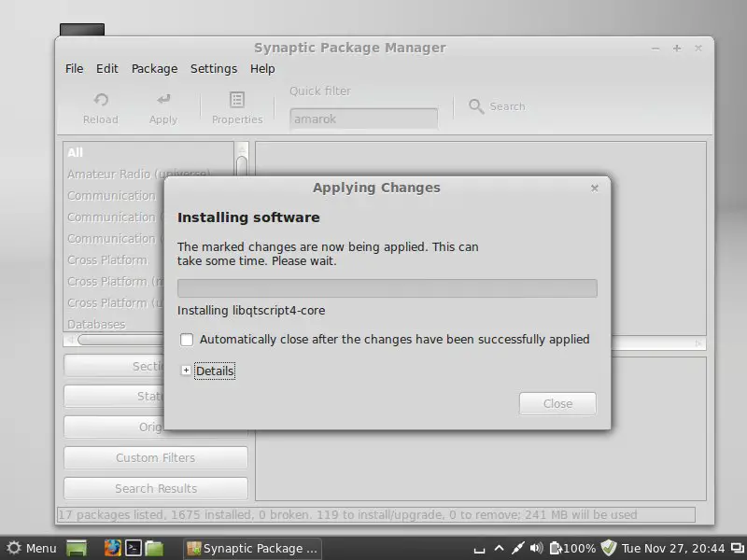This screenshot has width=747, height=560.
Task: Click the network connection tray icon
Action: tap(518, 548)
